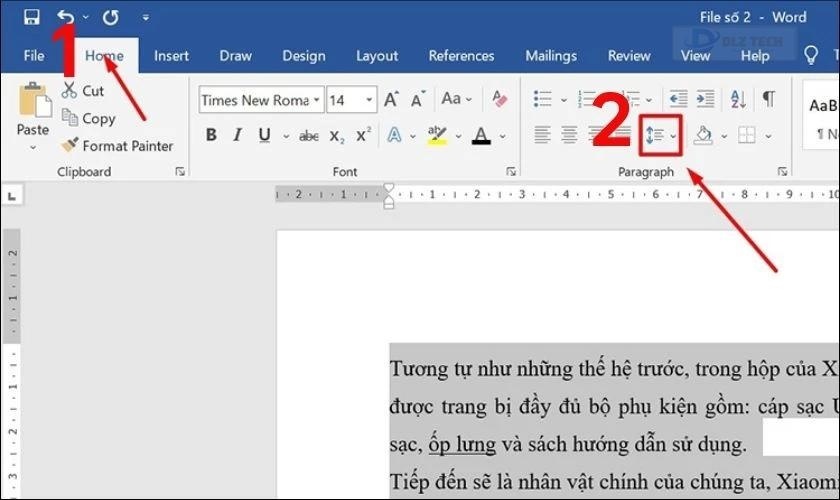This screenshot has height=500, width=840.
Task: Open Customize Quick Access Toolbar dropdown
Action: coord(146,18)
